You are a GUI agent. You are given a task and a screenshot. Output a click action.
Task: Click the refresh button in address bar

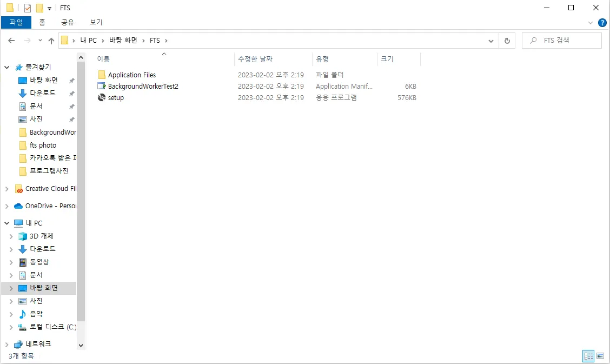point(507,41)
